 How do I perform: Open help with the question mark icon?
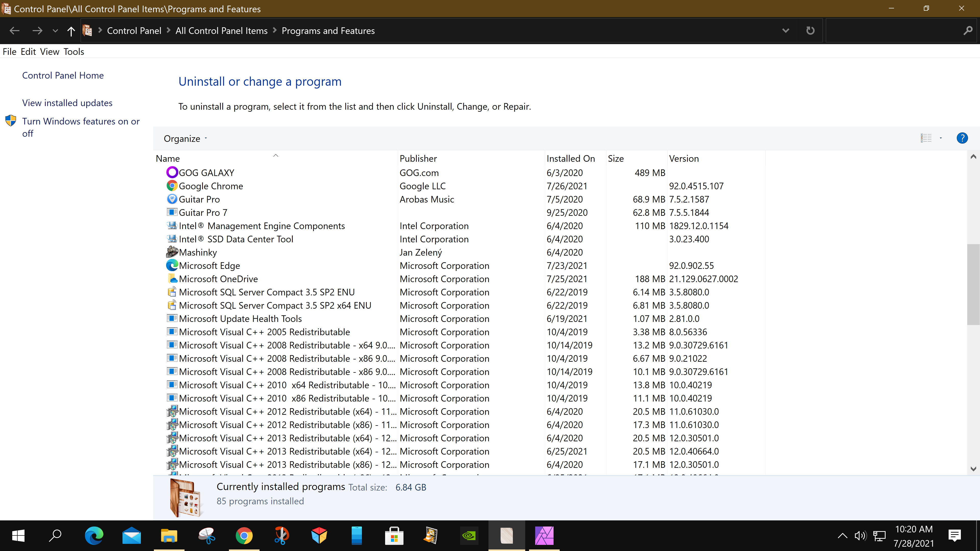[962, 138]
